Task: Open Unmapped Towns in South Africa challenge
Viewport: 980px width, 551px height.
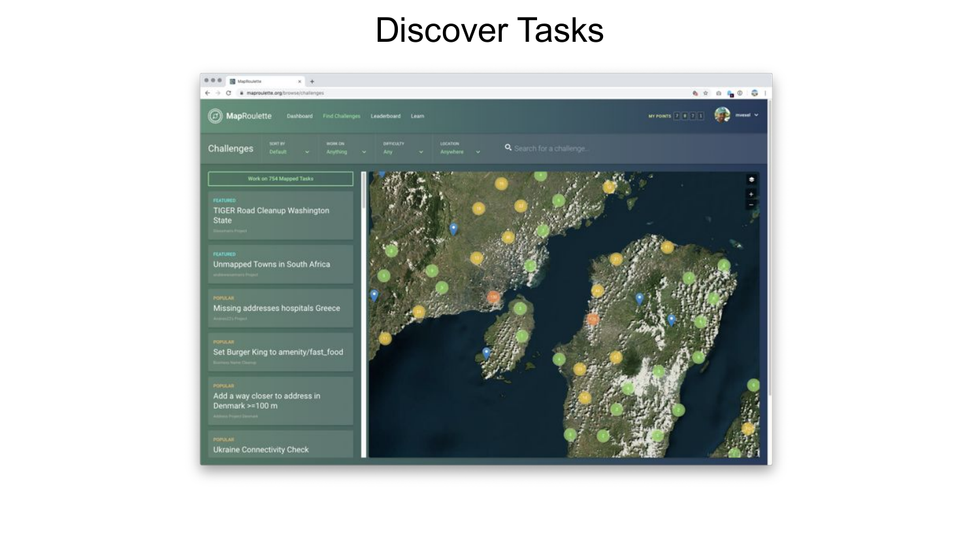Action: (280, 264)
